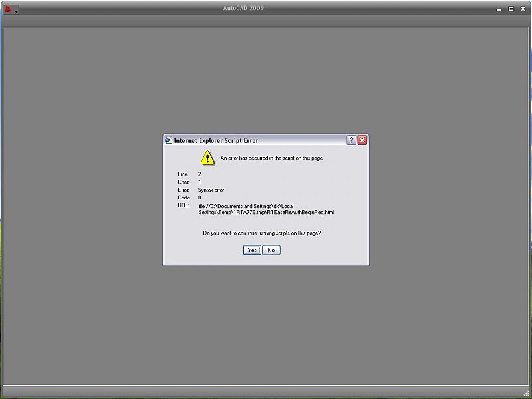Minimize the AutoCAD 2009 window
532x399 pixels.
(499, 9)
